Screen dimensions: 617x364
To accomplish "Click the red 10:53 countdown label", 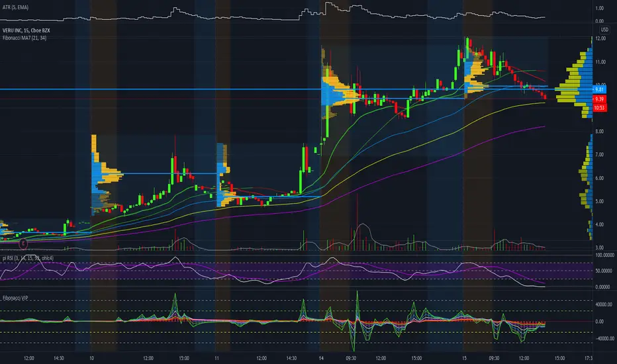I will 599,107.
